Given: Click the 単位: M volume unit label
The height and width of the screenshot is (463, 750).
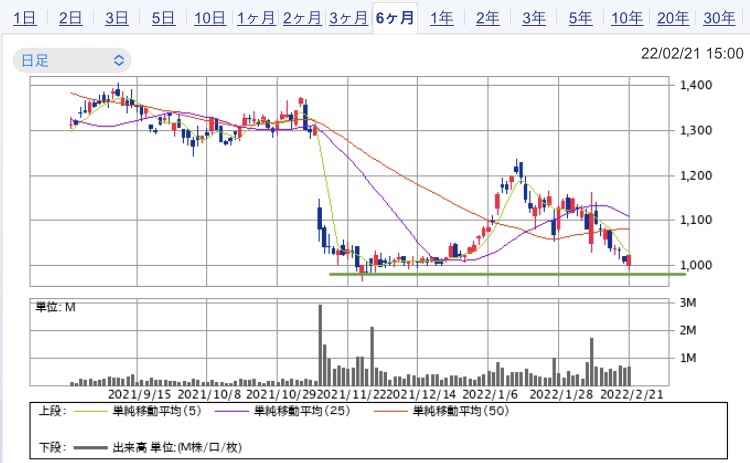Looking at the screenshot, I should (x=55, y=307).
